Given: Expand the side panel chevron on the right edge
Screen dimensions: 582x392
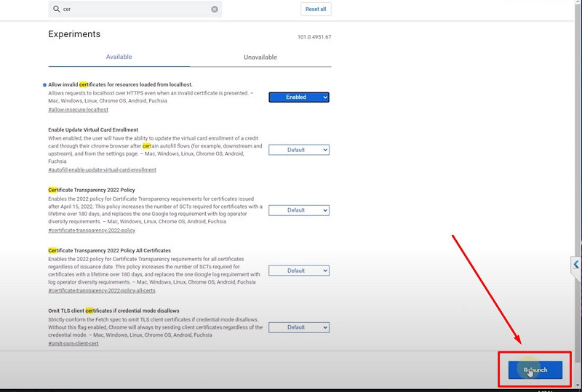Looking at the screenshot, I should [575, 265].
